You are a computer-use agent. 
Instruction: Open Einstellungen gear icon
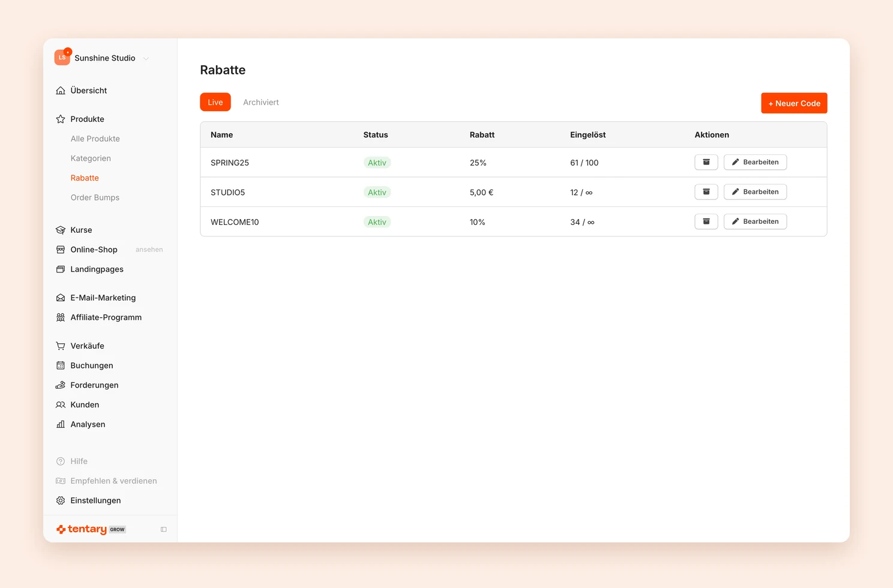(61, 500)
